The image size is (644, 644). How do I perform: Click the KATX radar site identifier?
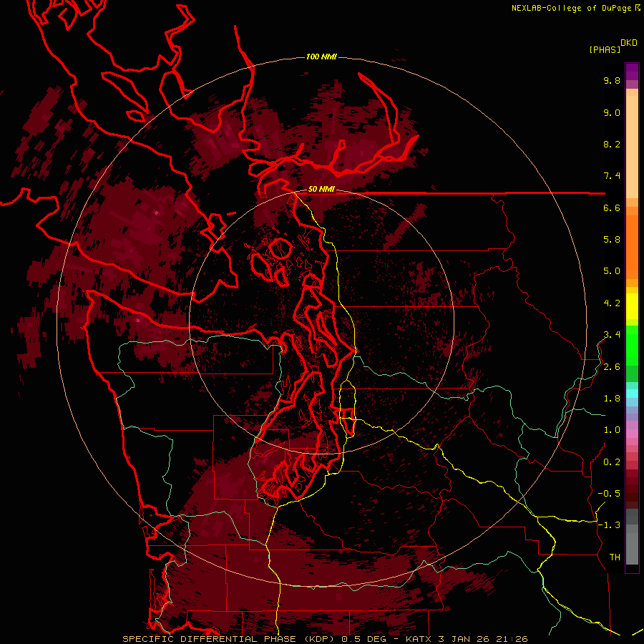[419, 639]
